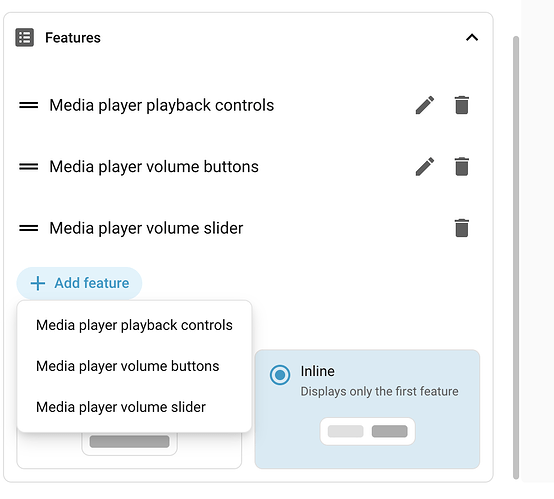
Task: Choose Media player playback controls from menu
Action: tap(134, 325)
